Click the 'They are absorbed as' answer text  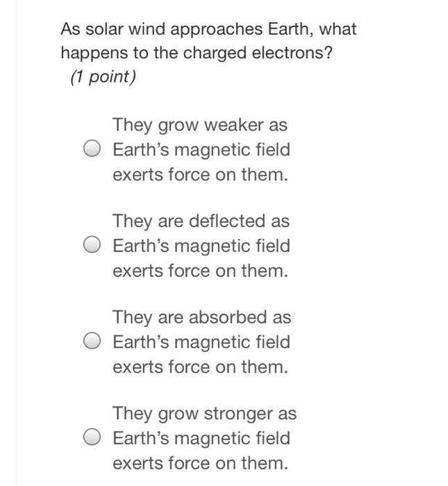[x=202, y=317]
